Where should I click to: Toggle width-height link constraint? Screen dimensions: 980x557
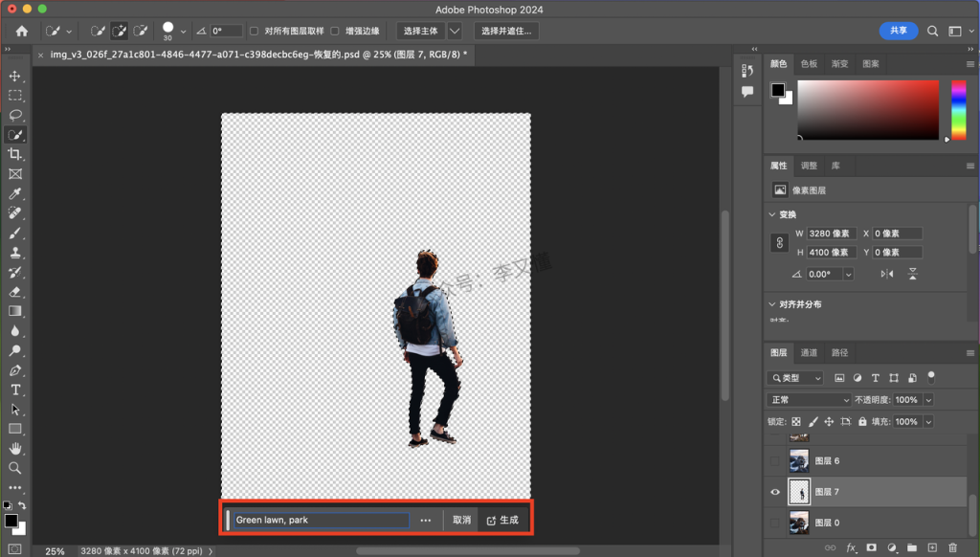779,242
